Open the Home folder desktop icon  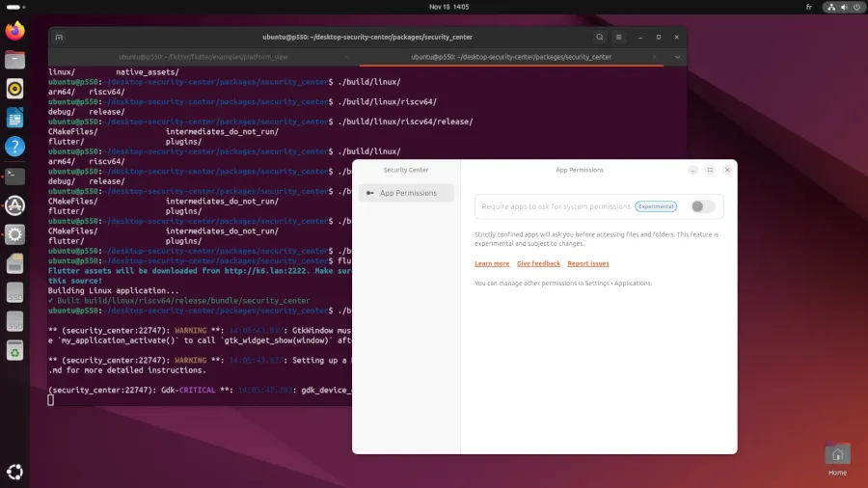point(837,454)
